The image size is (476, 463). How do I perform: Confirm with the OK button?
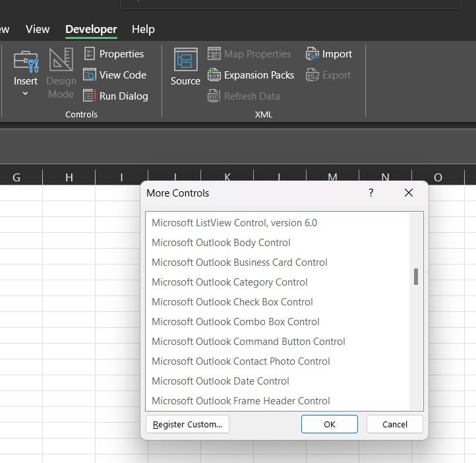pos(330,424)
